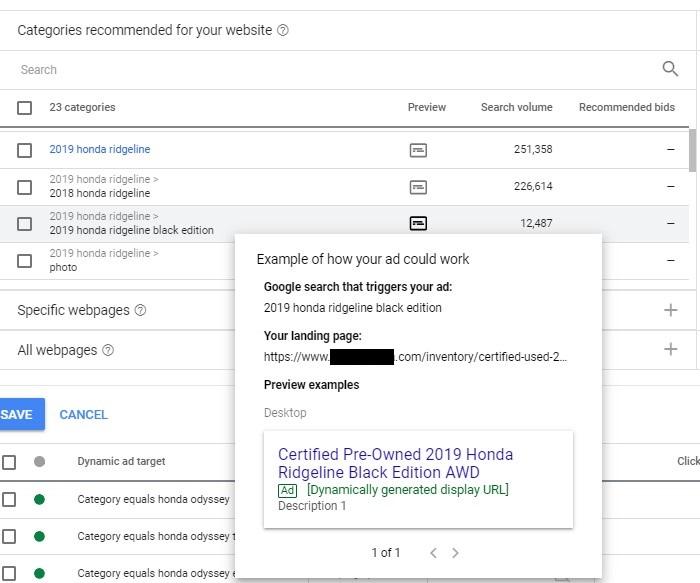
Task: Open the 2019 honda ridgeline category link
Action: [100, 149]
